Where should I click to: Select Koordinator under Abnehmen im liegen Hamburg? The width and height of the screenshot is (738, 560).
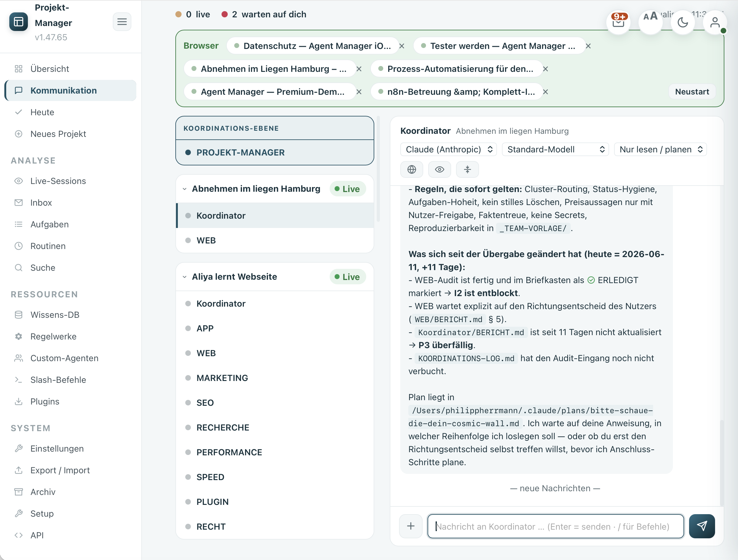[x=275, y=216]
